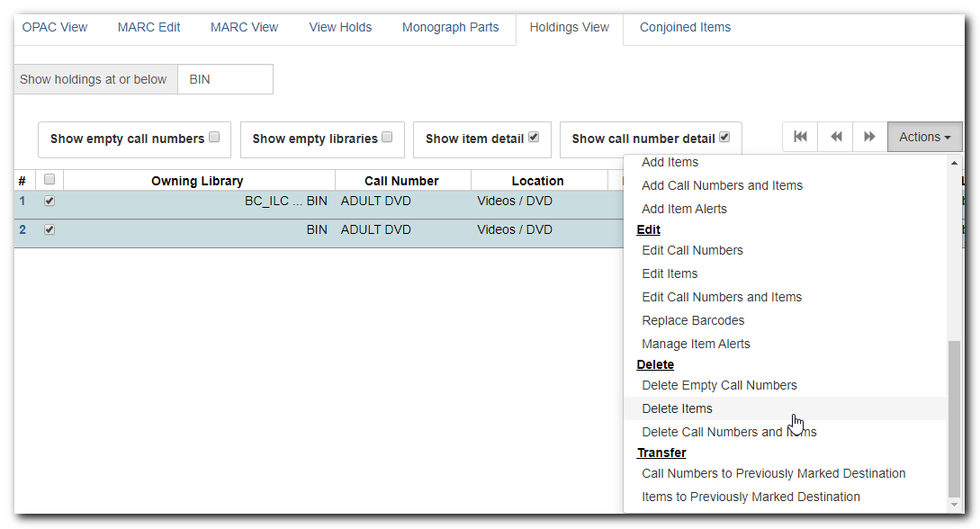
Task: Open the BIN library selector field
Action: pos(226,79)
